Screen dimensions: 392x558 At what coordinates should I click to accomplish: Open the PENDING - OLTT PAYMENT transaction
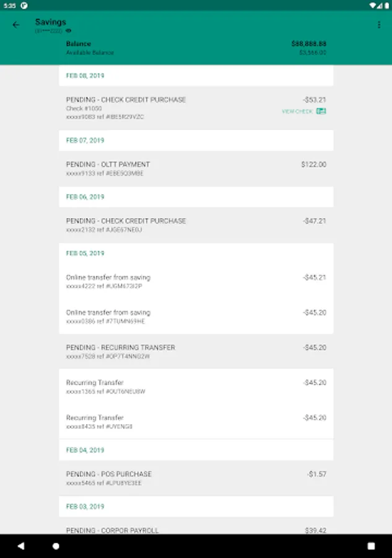pyautogui.click(x=196, y=169)
